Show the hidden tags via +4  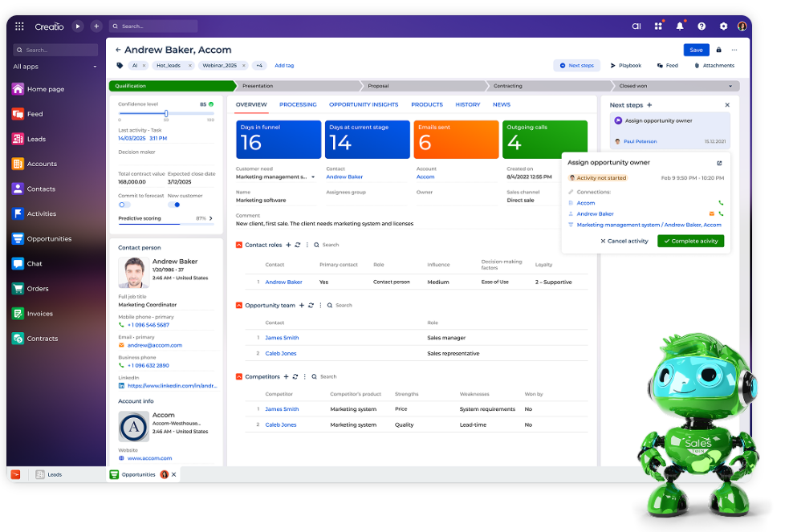tap(261, 65)
